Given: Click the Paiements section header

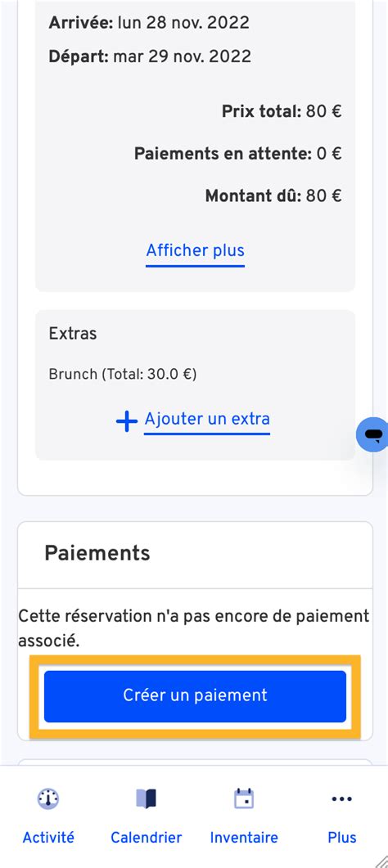Looking at the screenshot, I should tap(97, 552).
